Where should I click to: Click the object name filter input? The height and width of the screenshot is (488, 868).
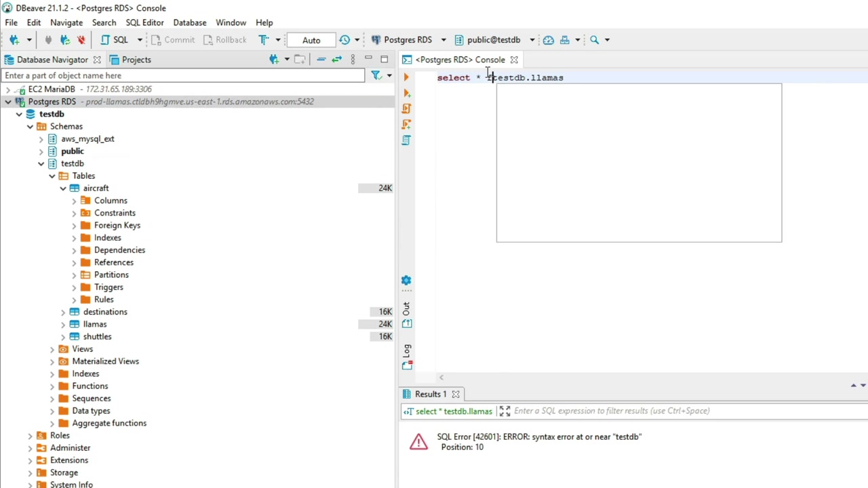click(x=183, y=75)
